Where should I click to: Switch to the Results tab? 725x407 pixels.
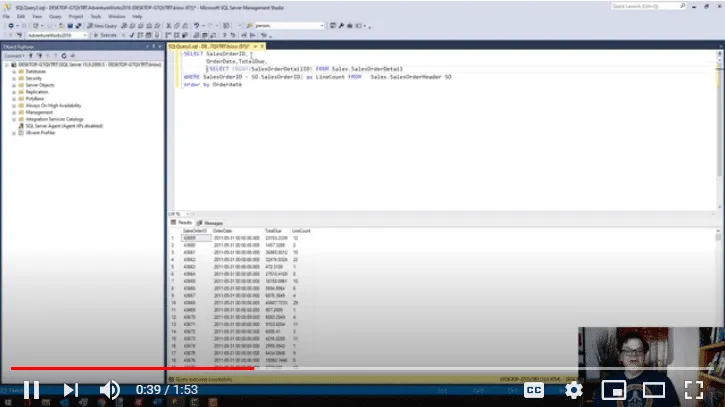point(181,222)
